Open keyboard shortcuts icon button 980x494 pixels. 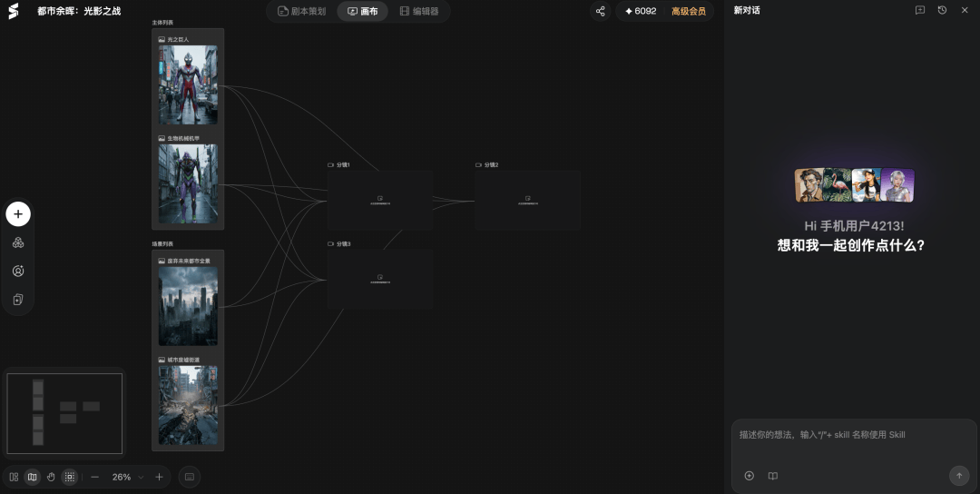(190, 477)
